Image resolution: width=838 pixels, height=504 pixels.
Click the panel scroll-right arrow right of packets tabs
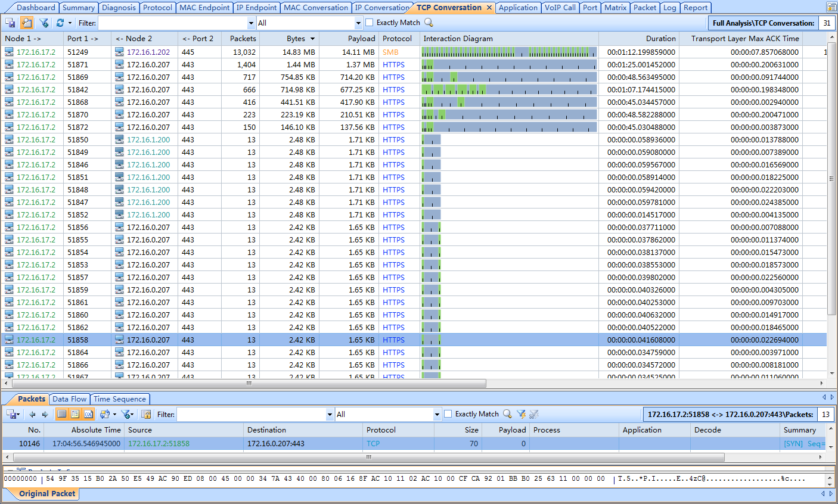tap(832, 397)
